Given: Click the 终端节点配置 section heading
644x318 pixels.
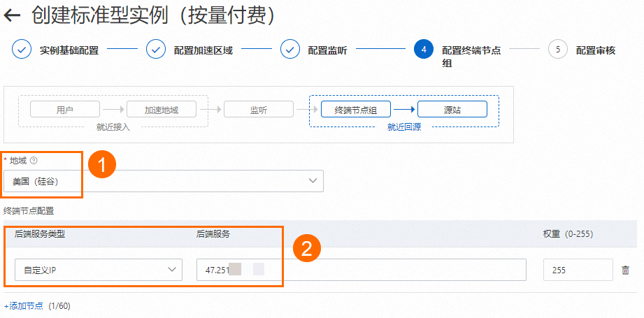Looking at the screenshot, I should pyautogui.click(x=29, y=211).
